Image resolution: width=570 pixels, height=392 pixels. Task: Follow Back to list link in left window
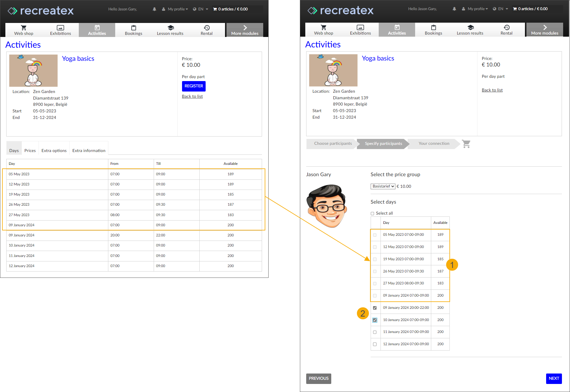(192, 97)
